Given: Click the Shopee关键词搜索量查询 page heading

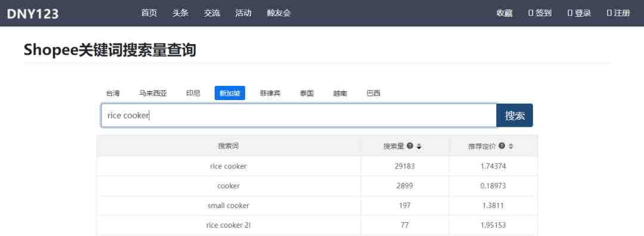Looking at the screenshot, I should point(110,50).
